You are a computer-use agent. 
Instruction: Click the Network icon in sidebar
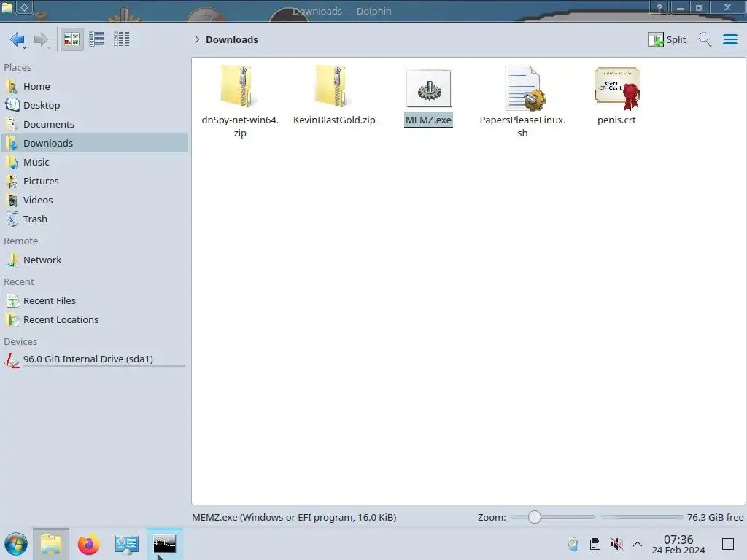coord(12,260)
